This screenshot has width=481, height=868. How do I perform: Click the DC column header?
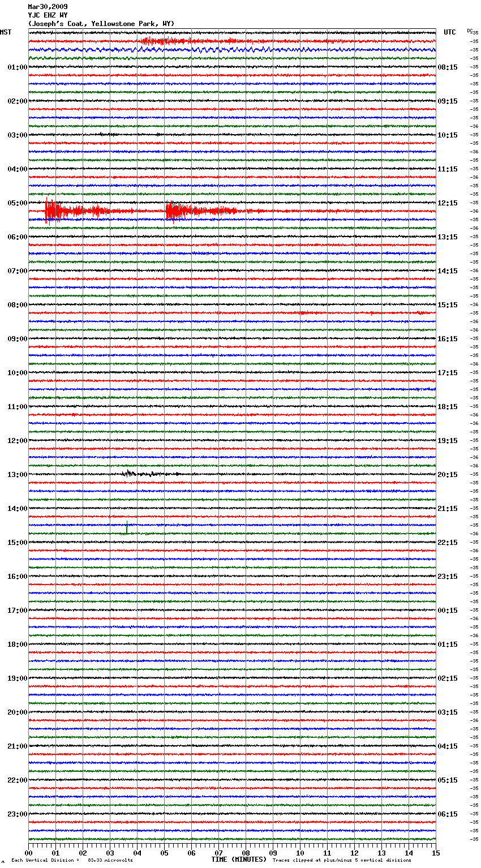pyautogui.click(x=470, y=31)
